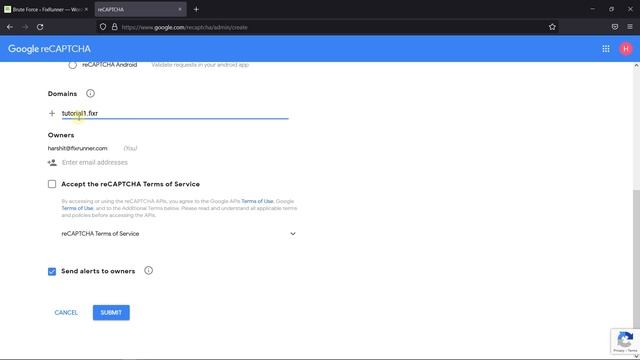Image resolution: width=640 pixels, height=360 pixels.
Task: Click the reCAPTCHA badge icon
Action: click(x=625, y=340)
